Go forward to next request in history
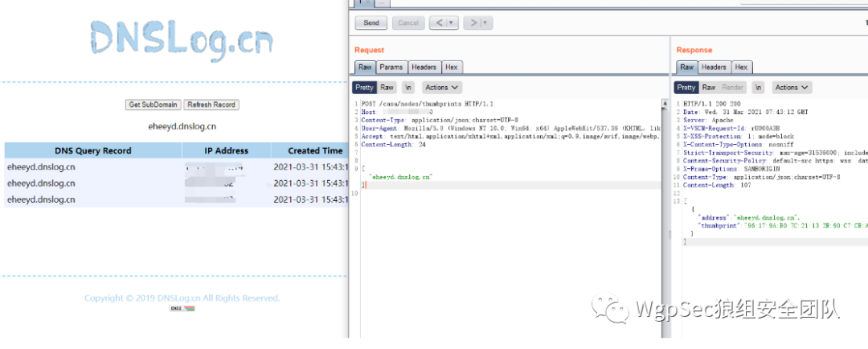 [473, 23]
